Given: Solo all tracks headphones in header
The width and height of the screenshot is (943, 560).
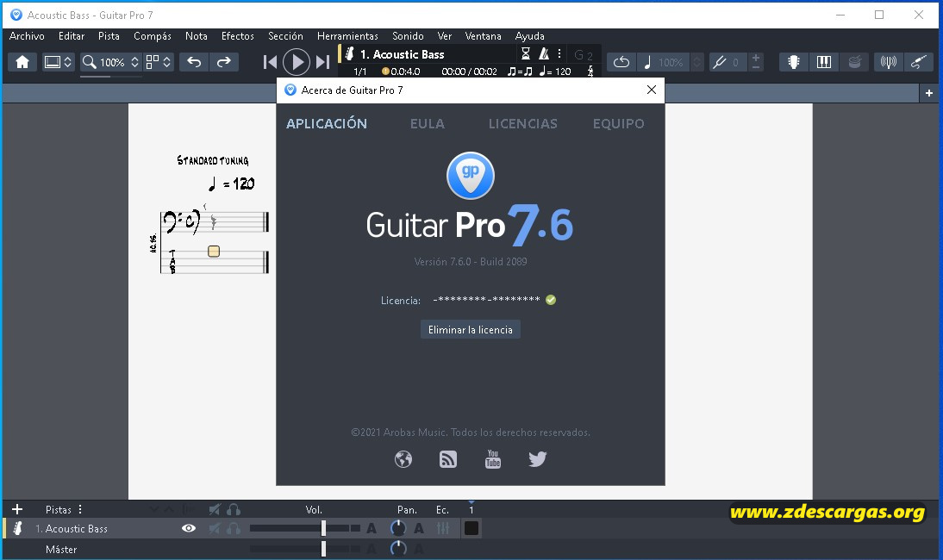Looking at the screenshot, I should coord(234,509).
